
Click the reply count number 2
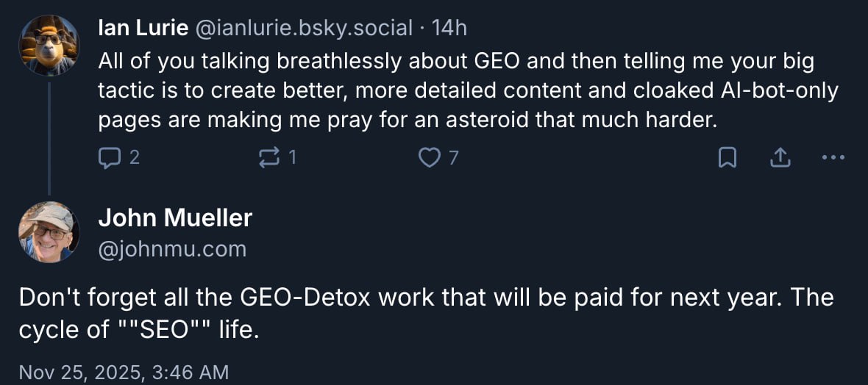pos(134,157)
